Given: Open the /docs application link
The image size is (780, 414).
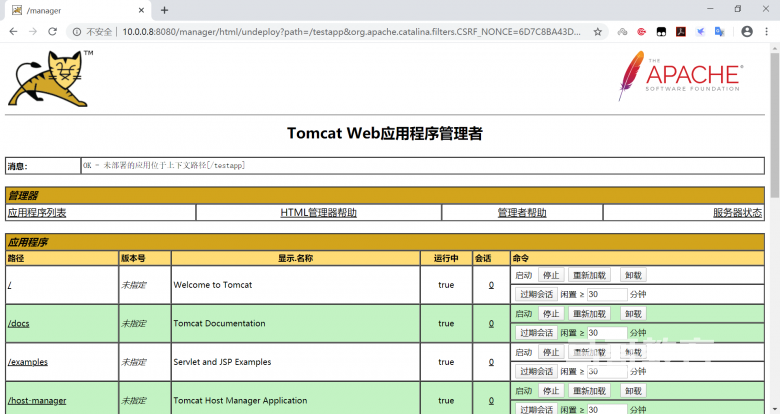Looking at the screenshot, I should coord(18,323).
